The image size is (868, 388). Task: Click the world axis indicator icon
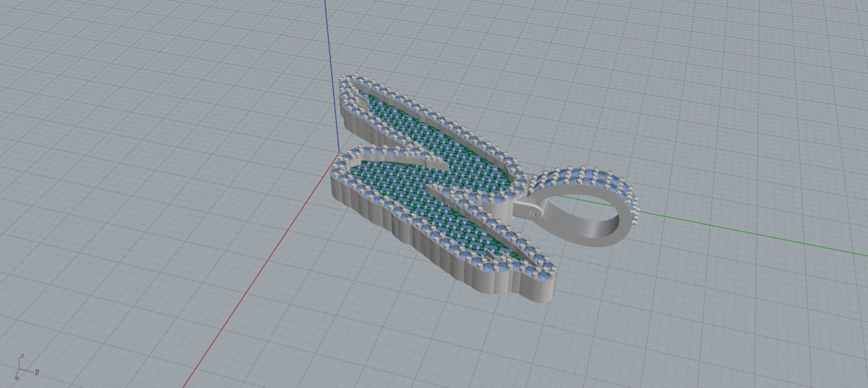click(x=27, y=367)
